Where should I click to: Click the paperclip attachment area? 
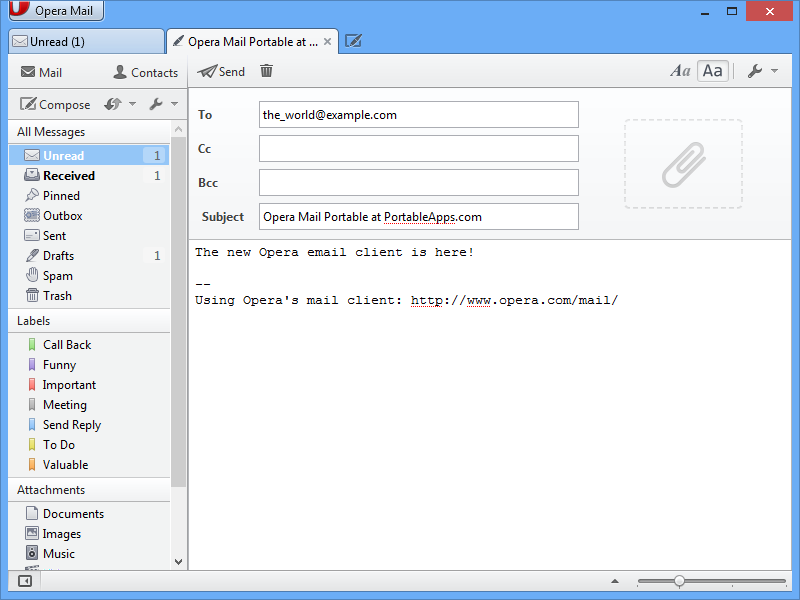coord(683,164)
